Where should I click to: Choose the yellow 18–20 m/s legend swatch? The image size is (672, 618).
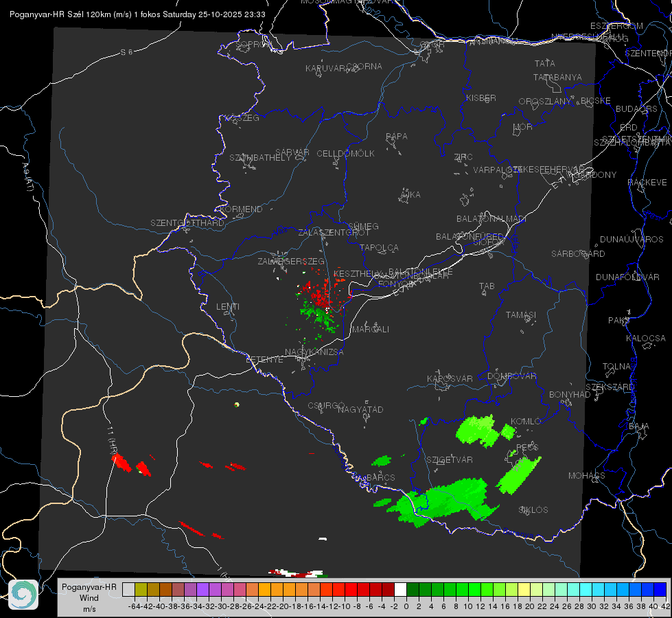[x=524, y=590]
